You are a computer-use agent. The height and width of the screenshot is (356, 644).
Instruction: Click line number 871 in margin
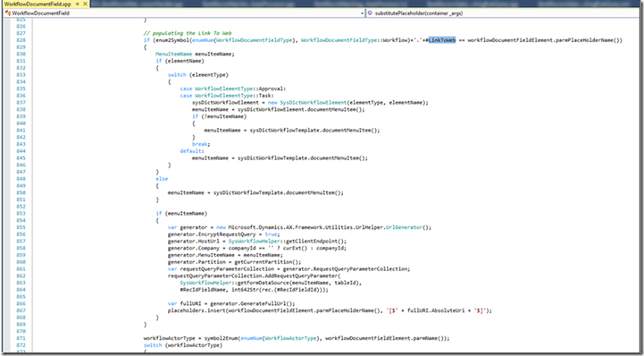[21, 338]
